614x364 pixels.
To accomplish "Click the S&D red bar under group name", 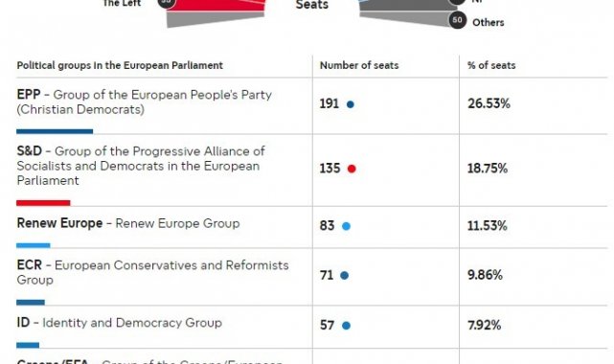I will pyautogui.click(x=43, y=203).
